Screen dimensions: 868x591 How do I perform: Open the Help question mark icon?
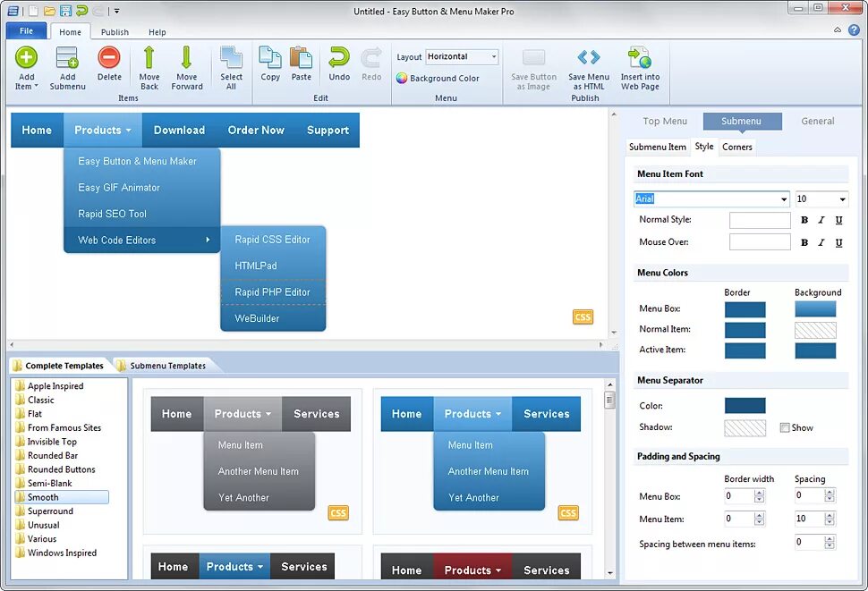click(x=855, y=30)
